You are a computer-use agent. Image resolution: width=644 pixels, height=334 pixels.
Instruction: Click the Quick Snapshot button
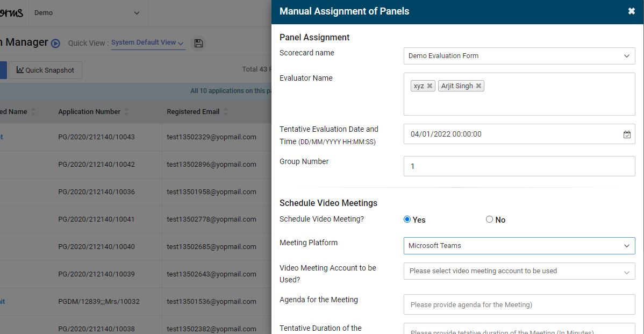[45, 70]
